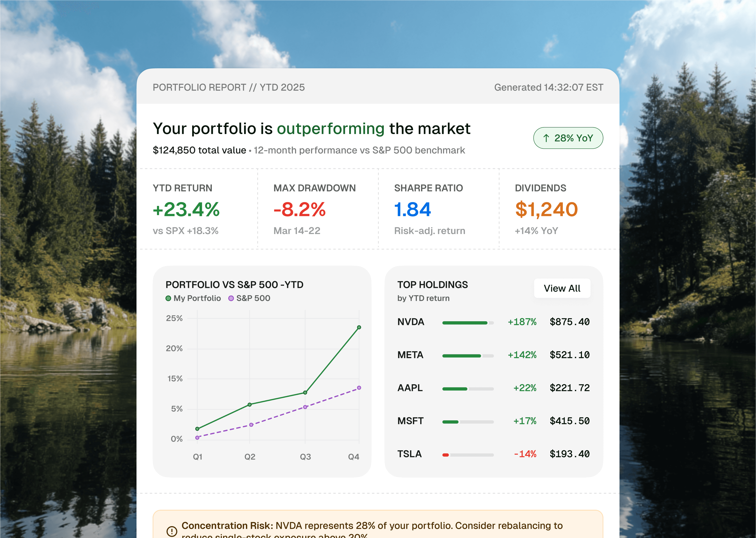This screenshot has height=538, width=756.
Task: Click the Dividends $1,240 value
Action: click(546, 209)
